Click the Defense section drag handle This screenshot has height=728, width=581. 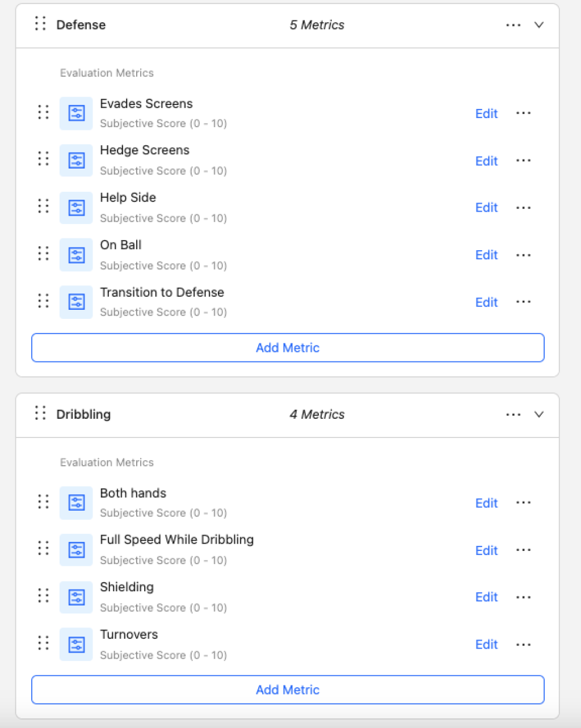click(x=40, y=24)
